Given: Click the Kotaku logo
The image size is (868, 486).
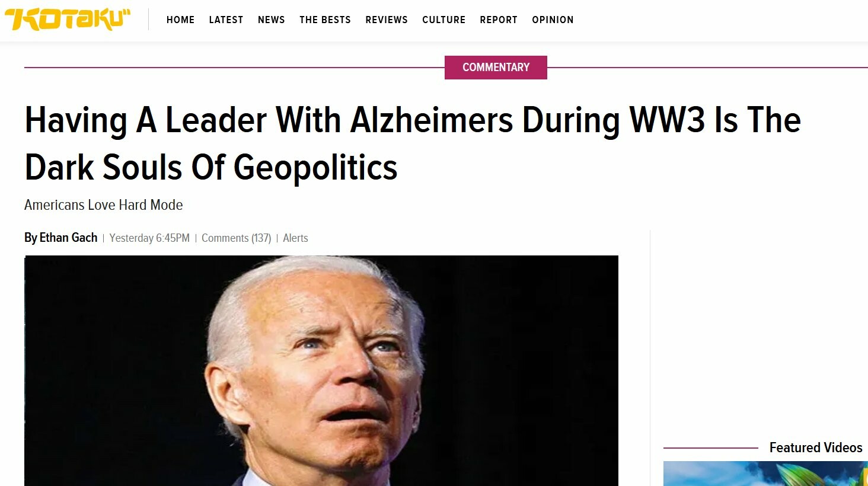Looking at the screenshot, I should point(68,20).
